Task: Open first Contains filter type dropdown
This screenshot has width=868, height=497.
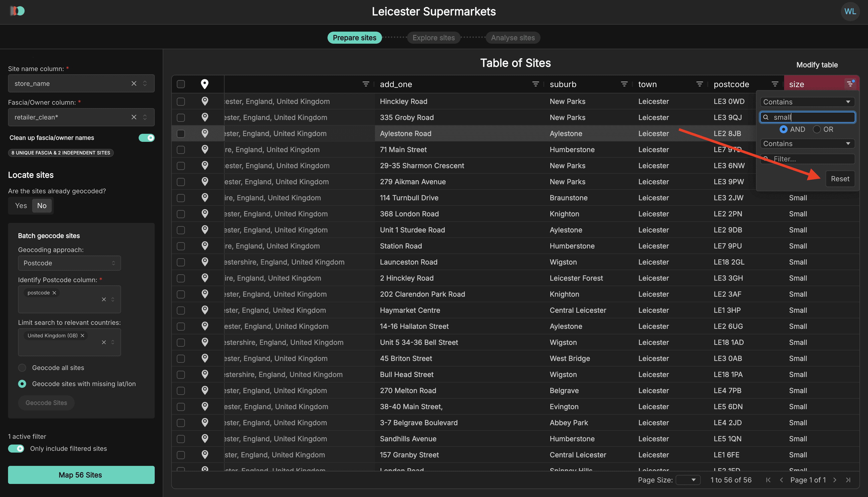Action: click(x=807, y=102)
